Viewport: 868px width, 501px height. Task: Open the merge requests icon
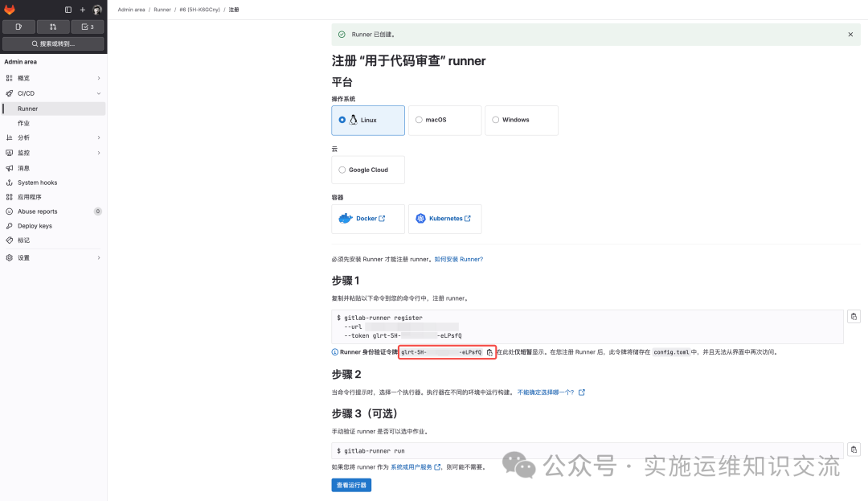click(x=52, y=26)
